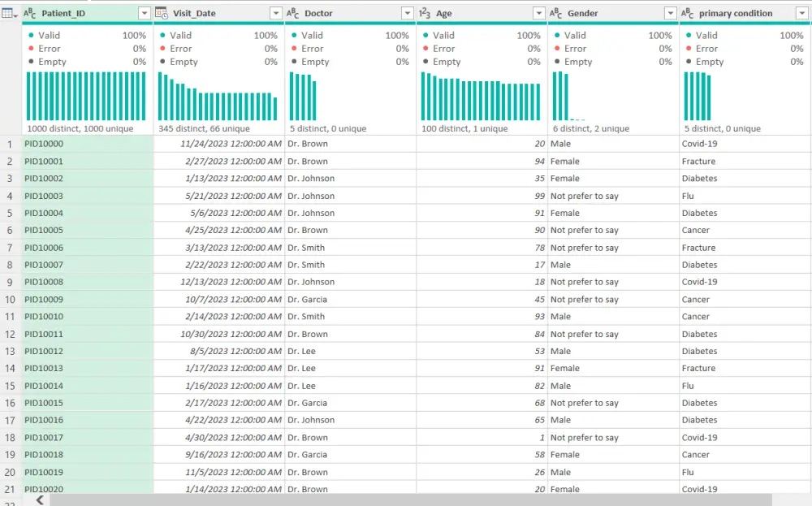This screenshot has height=506, width=812.
Task: Click the '100 distinct, 1 unique' label
Action: pos(464,128)
